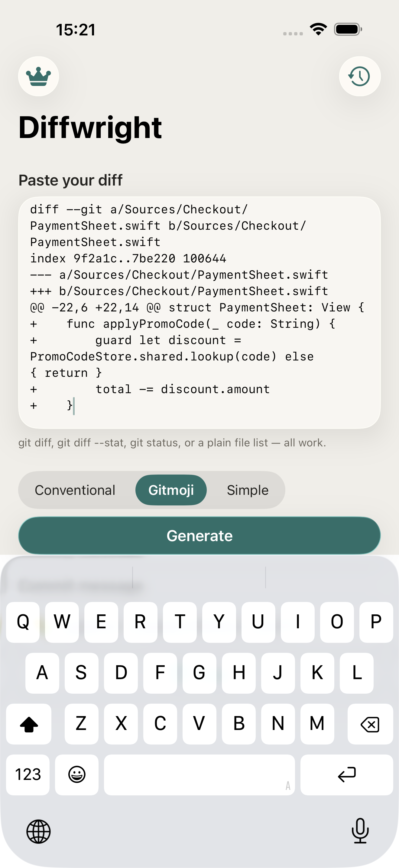Image resolution: width=399 pixels, height=868 pixels.
Task: Tap the Wi-Fi status icon
Action: coord(319,29)
